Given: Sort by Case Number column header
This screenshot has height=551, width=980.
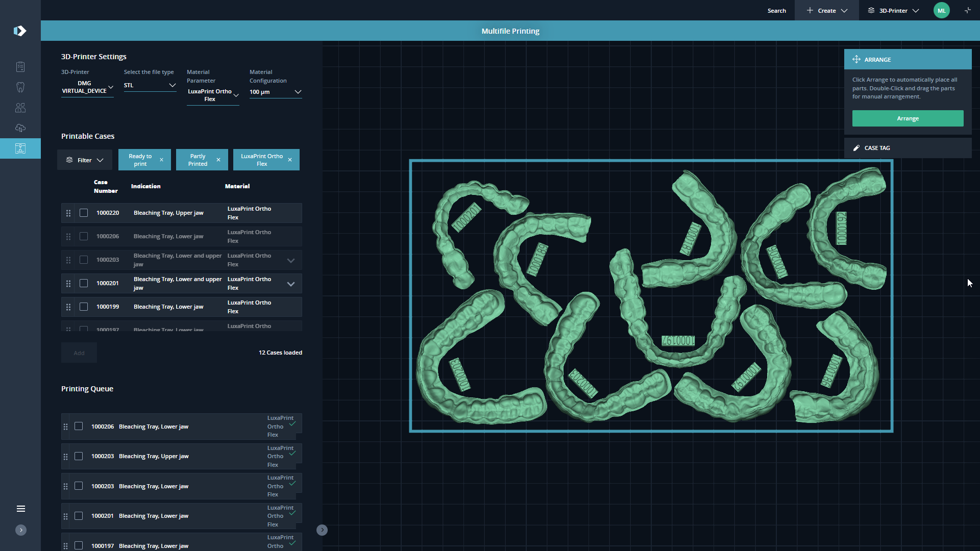Looking at the screenshot, I should point(106,187).
